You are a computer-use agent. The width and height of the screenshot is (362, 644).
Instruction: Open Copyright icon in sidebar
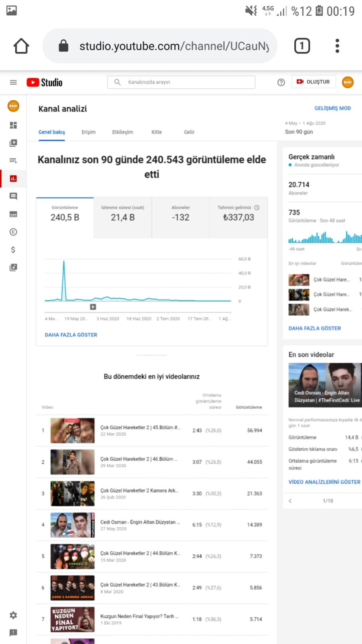coord(13,232)
